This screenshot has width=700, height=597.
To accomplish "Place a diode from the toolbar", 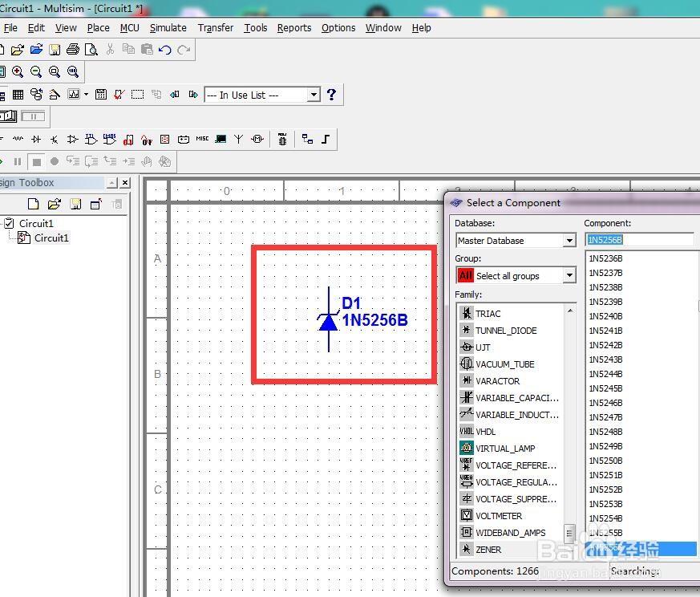I will [36, 140].
